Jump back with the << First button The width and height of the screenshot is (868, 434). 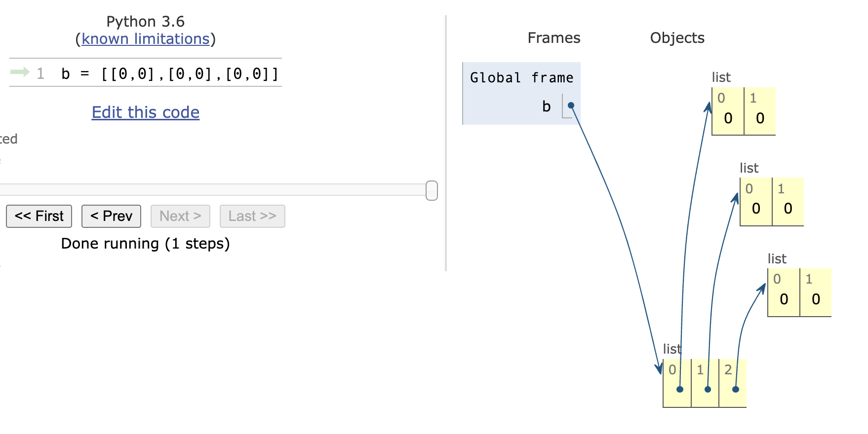(39, 216)
